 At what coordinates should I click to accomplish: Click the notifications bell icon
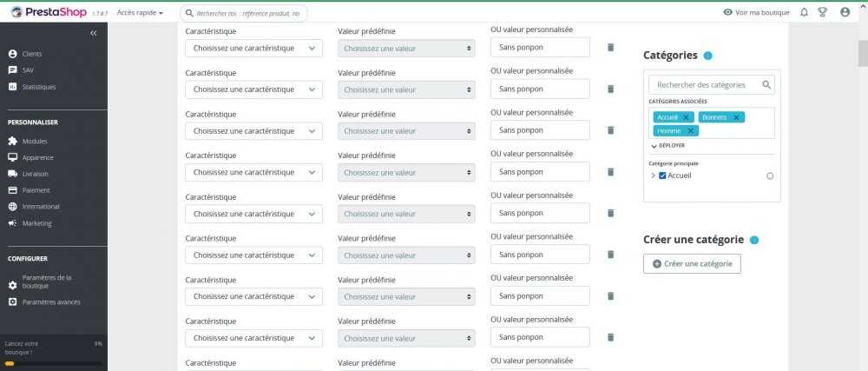[x=804, y=12]
